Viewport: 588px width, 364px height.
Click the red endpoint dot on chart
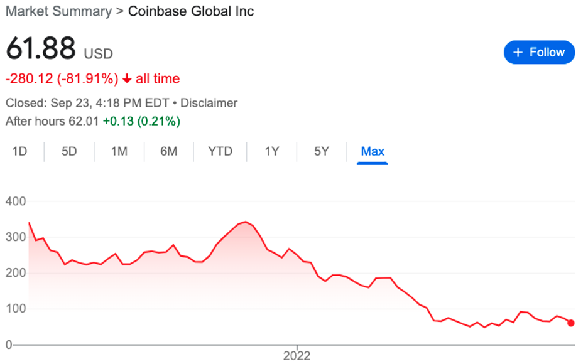(571, 323)
